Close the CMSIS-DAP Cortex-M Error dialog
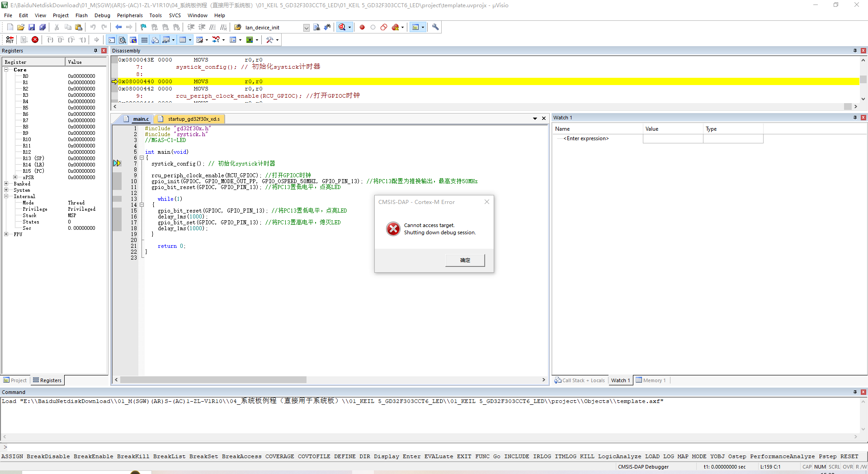The width and height of the screenshot is (868, 474). coord(487,202)
